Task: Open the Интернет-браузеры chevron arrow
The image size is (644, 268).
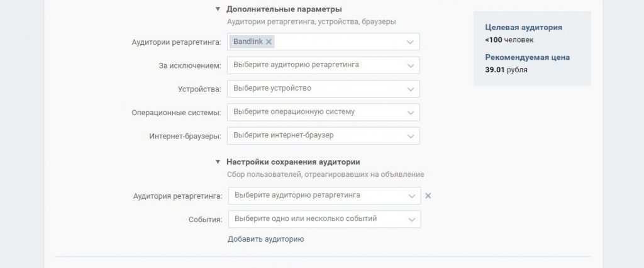Action: 410,136
